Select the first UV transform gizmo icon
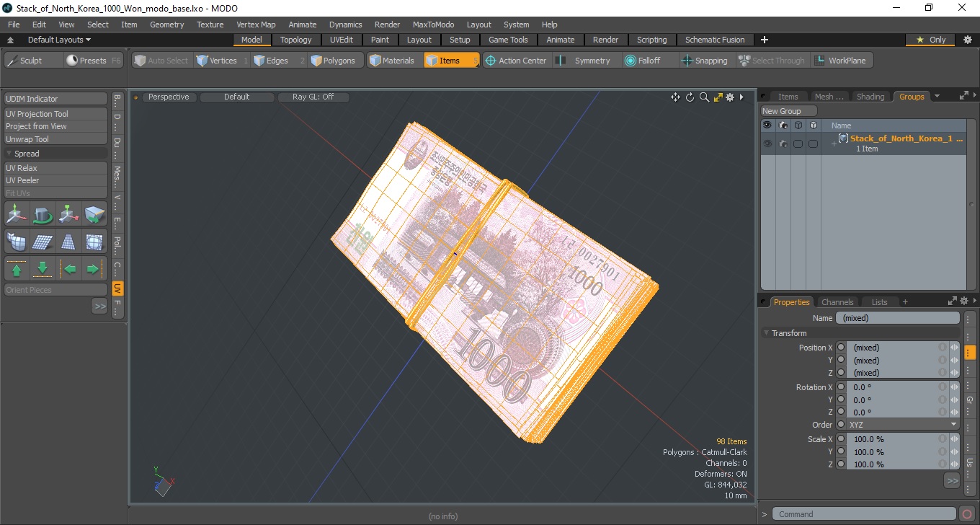The image size is (980, 525). 17,214
